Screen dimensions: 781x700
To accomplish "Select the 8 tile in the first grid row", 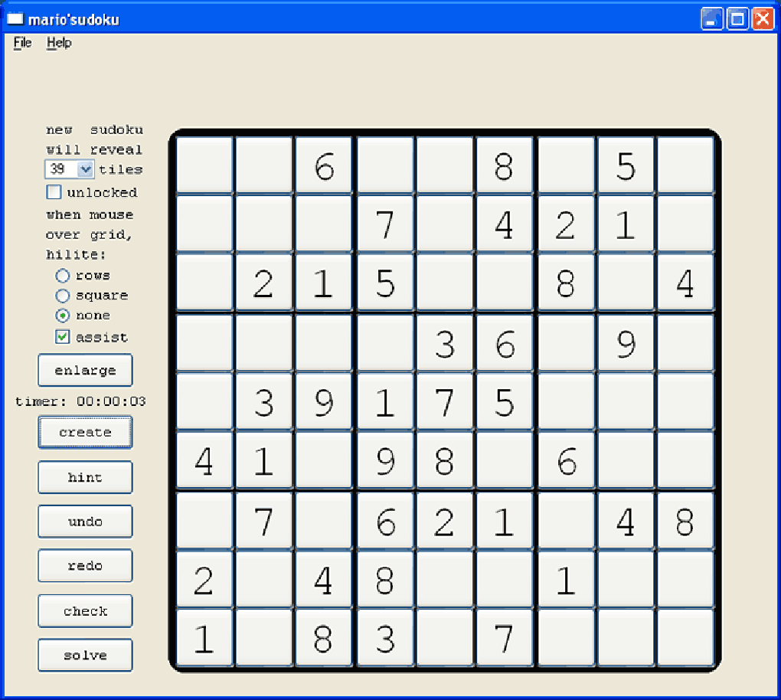I will pos(504,165).
